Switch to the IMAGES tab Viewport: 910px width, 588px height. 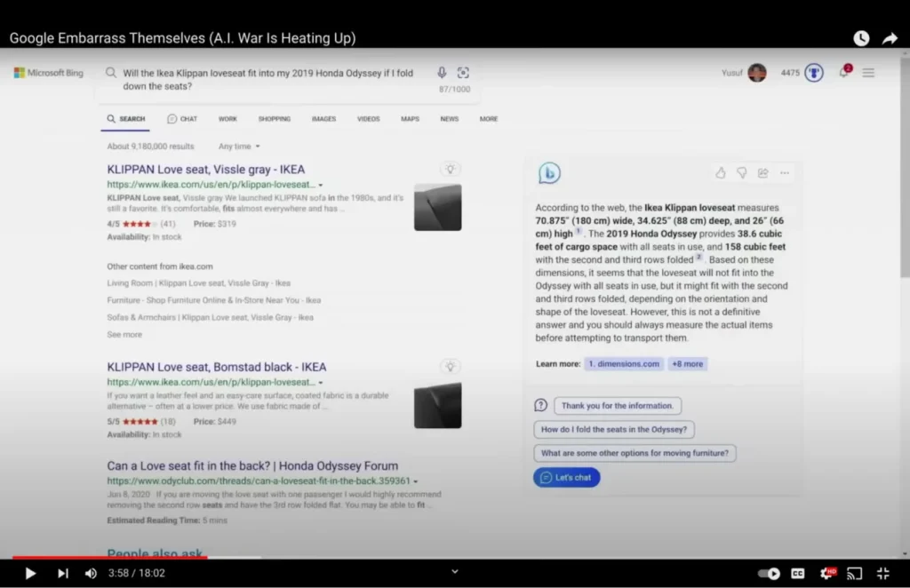[x=323, y=119]
